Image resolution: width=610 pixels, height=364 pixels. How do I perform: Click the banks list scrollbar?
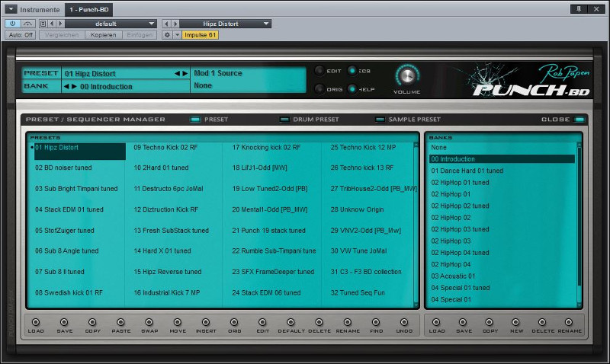point(579,225)
